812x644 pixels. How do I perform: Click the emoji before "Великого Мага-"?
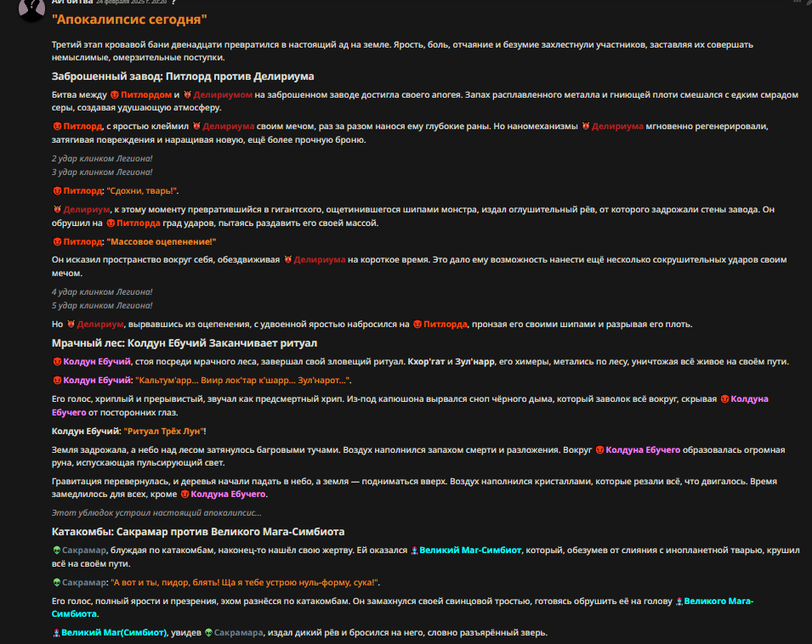pyautogui.click(x=679, y=601)
